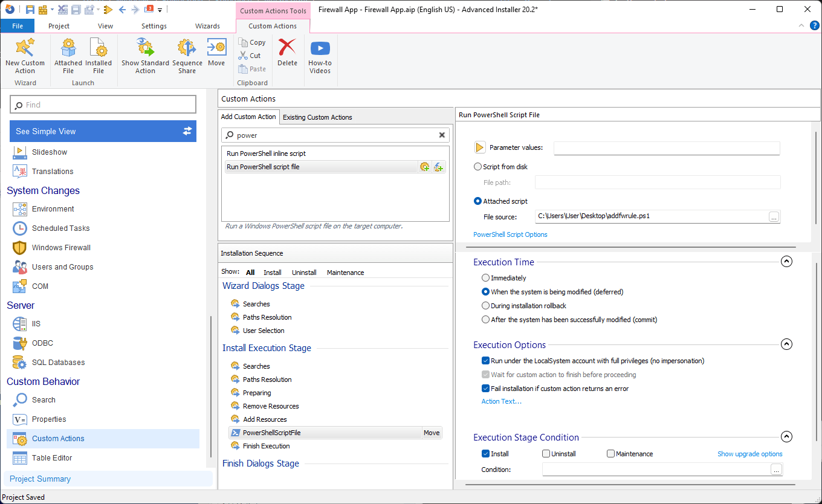Click the See Simple View button

pyautogui.click(x=103, y=131)
